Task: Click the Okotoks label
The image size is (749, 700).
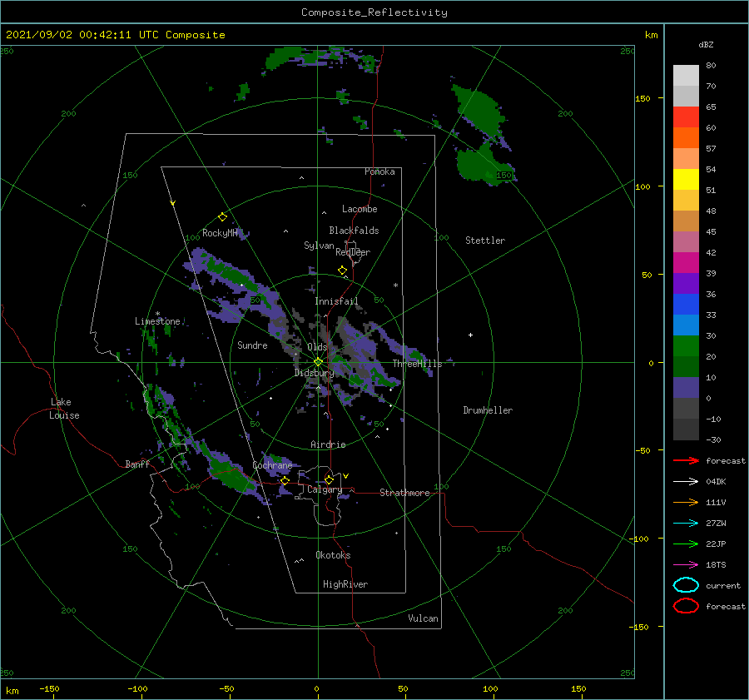Action: pos(333,555)
